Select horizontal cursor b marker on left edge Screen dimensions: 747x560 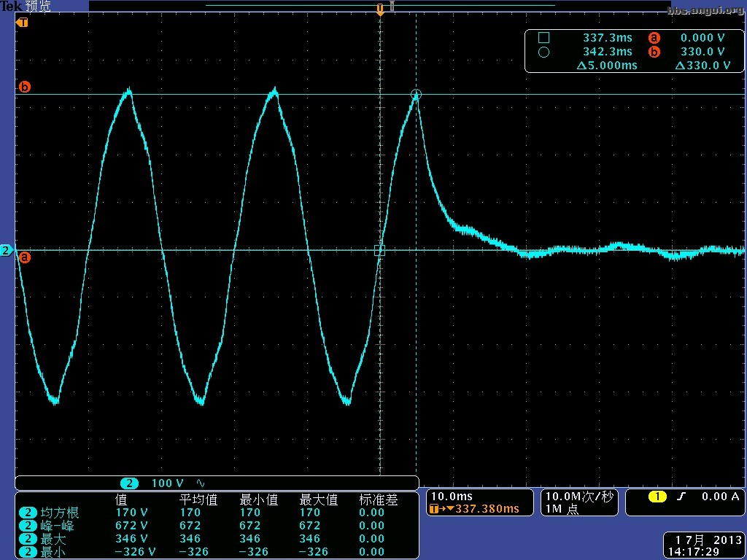(x=24, y=87)
